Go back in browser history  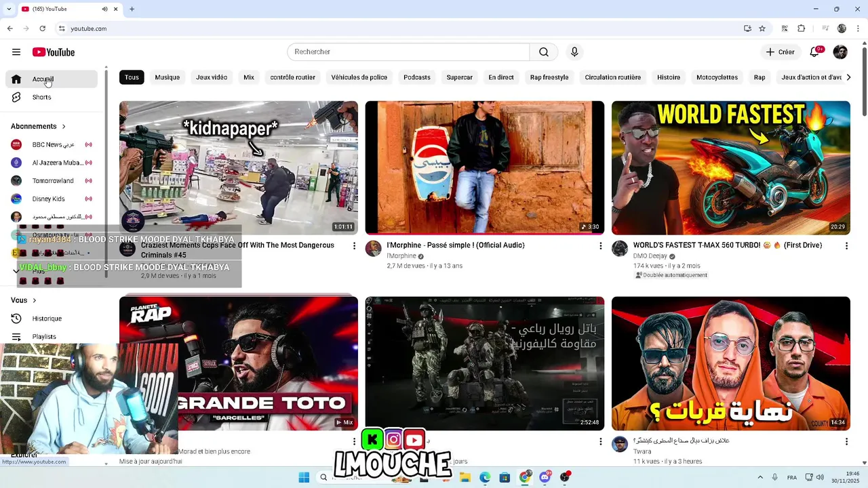(9, 28)
